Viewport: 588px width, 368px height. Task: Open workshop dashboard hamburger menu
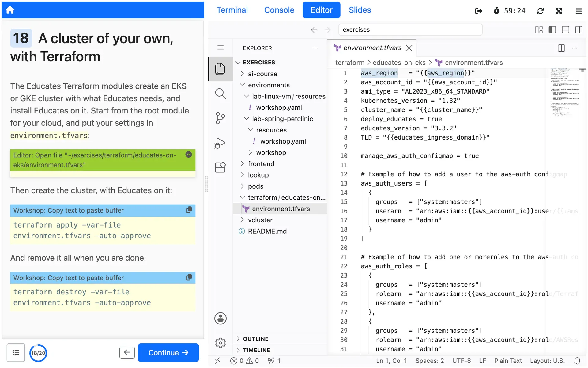pyautogui.click(x=578, y=11)
